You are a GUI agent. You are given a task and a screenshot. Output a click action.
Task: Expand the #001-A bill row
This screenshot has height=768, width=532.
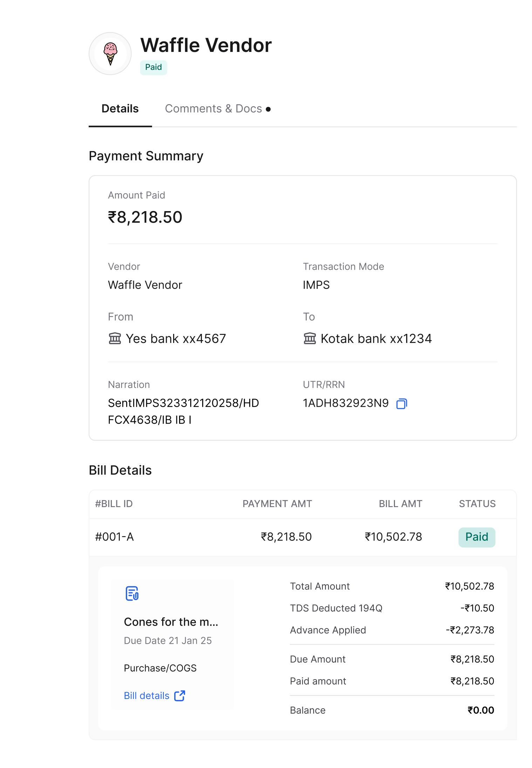tap(303, 537)
